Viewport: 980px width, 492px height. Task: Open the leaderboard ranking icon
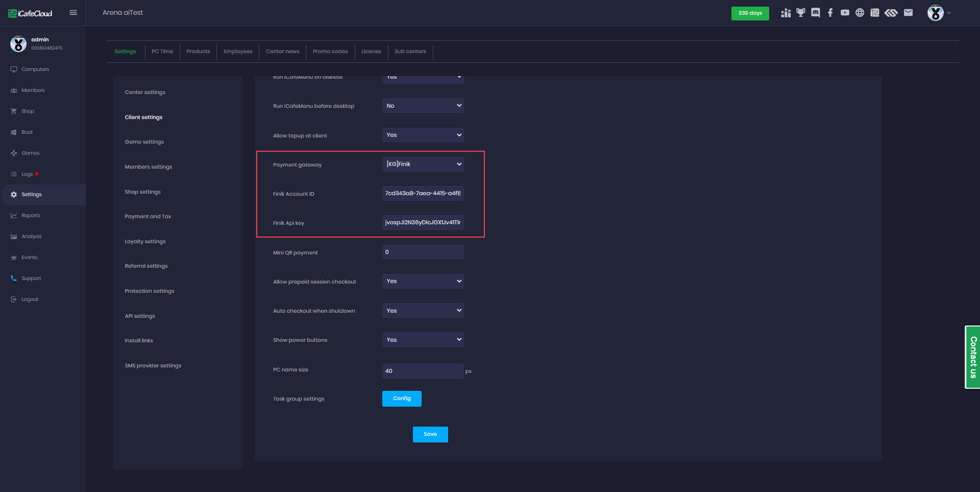pos(786,13)
